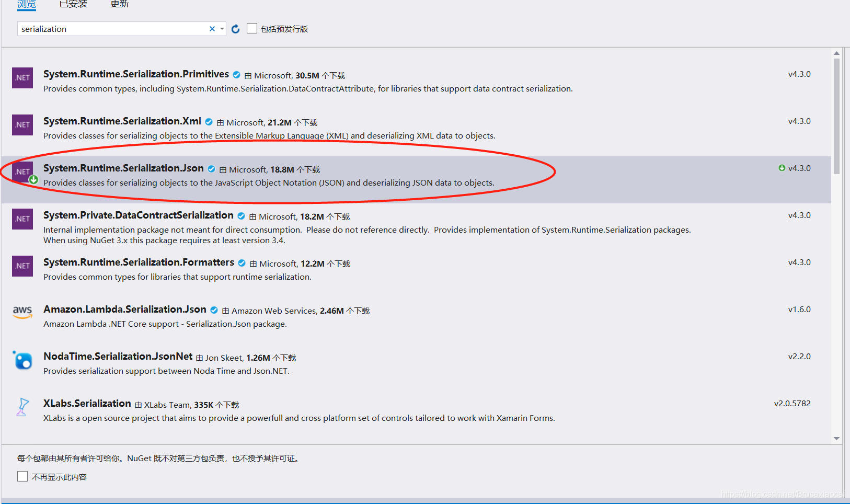This screenshot has width=850, height=504.
Task: Click the System.Runtime.Serialization.Xml .NET icon
Action: click(x=22, y=125)
